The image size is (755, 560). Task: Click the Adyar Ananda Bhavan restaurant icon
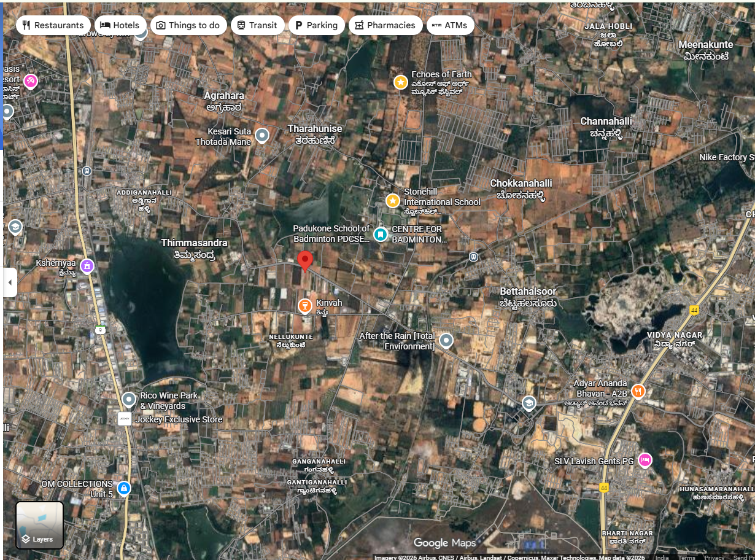tap(638, 391)
